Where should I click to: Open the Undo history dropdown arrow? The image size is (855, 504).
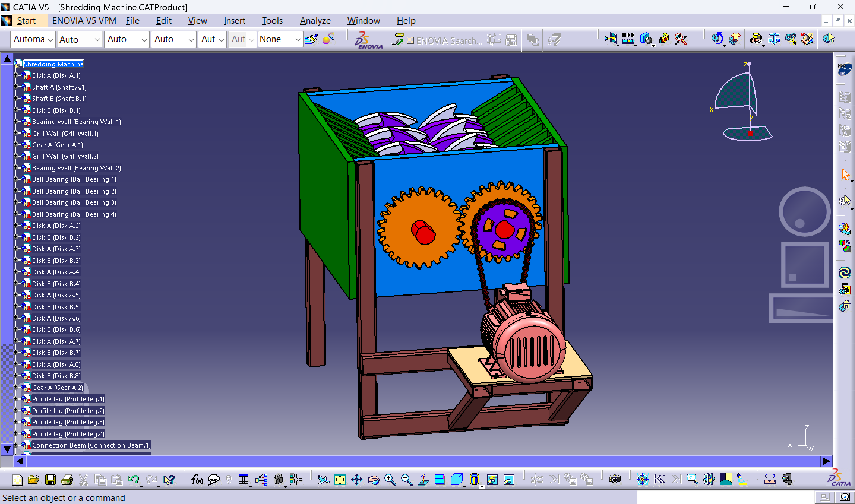(141, 486)
